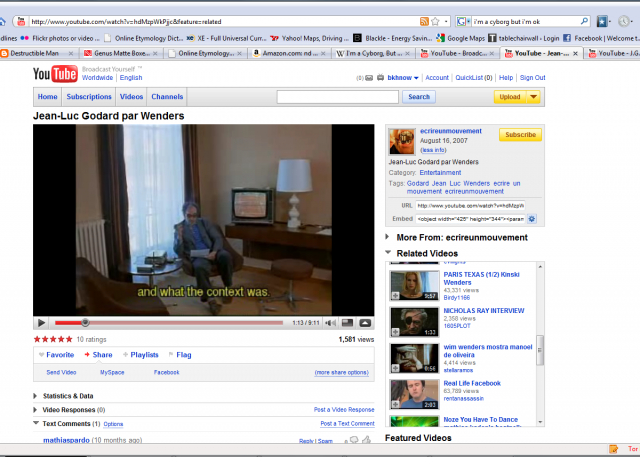Open the Upload dropdown arrow
Viewport: 640px width, 457px height.
[x=533, y=97]
